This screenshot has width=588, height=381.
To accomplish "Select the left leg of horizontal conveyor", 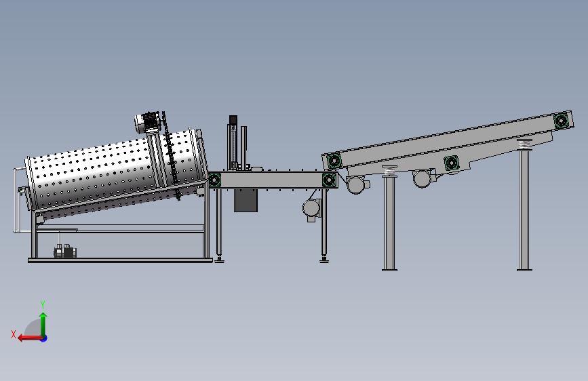I will (x=219, y=225).
